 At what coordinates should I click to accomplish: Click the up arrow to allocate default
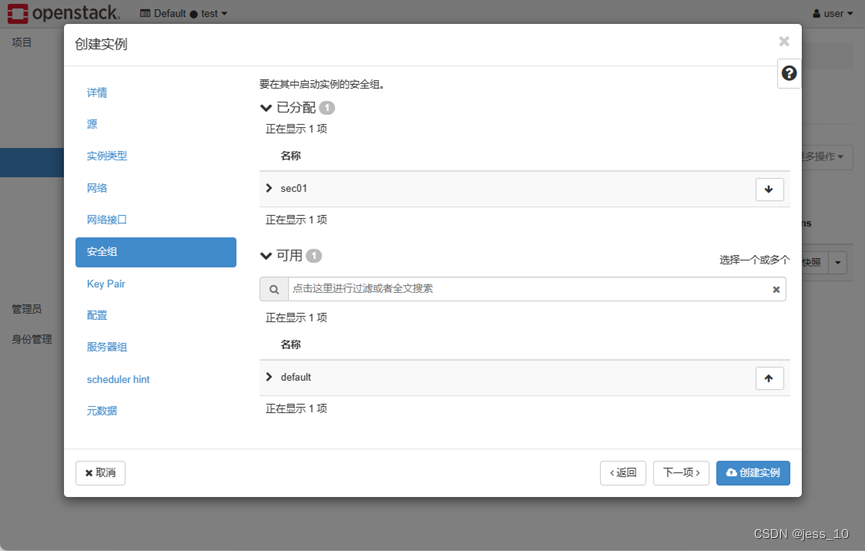point(769,378)
